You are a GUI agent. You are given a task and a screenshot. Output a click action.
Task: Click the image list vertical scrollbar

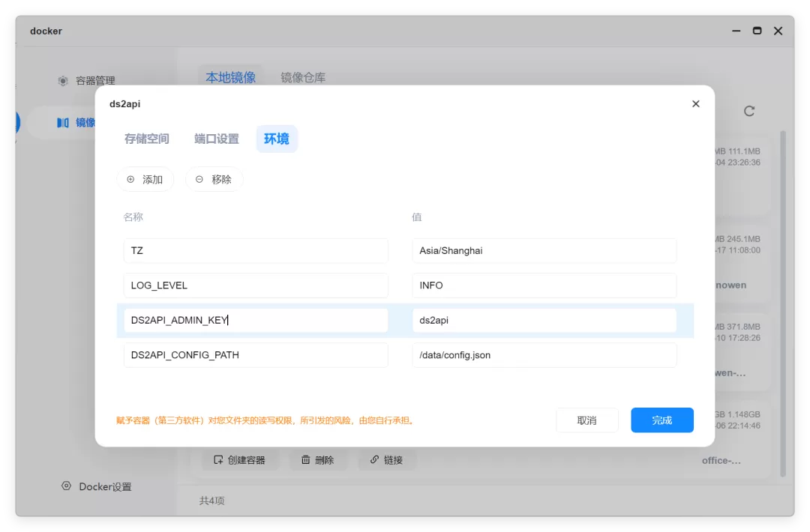[x=783, y=303]
